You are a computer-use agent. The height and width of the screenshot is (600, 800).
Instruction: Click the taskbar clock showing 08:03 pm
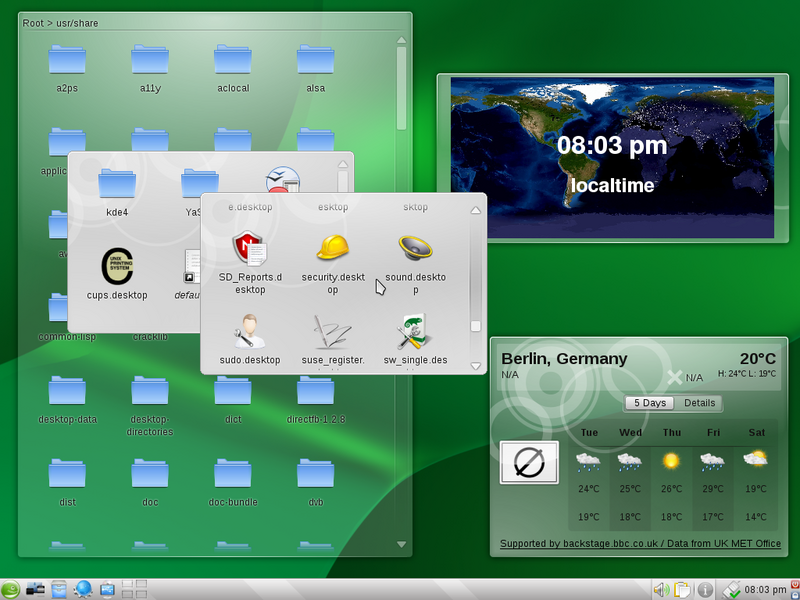pyautogui.click(x=765, y=590)
